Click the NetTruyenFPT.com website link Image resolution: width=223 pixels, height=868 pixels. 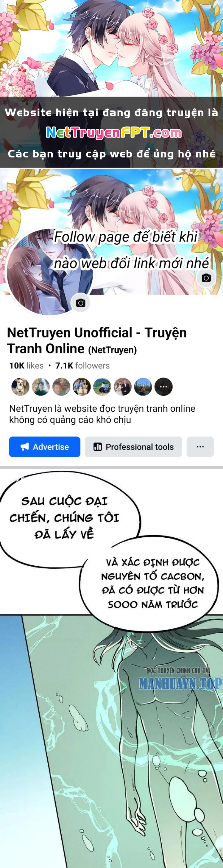tap(114, 133)
